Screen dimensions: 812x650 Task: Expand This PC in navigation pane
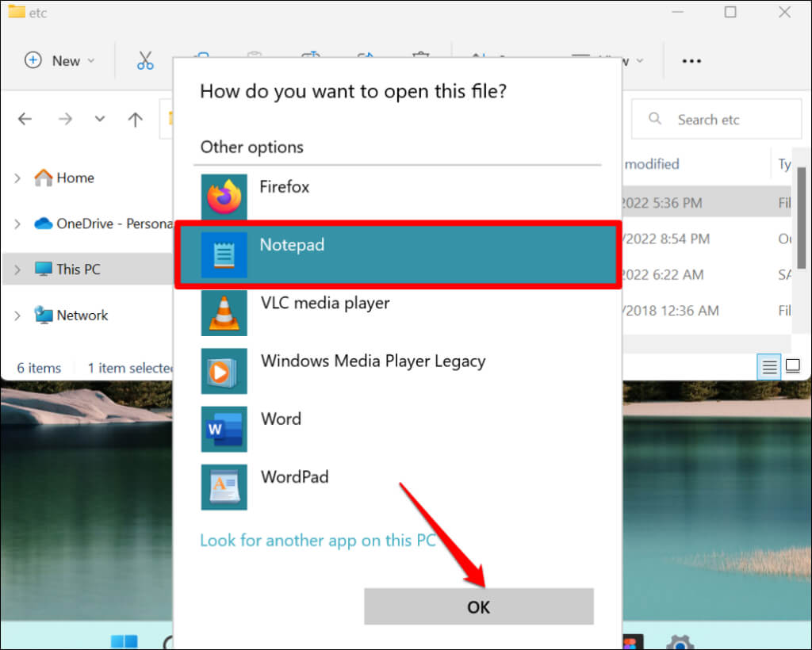coord(17,270)
